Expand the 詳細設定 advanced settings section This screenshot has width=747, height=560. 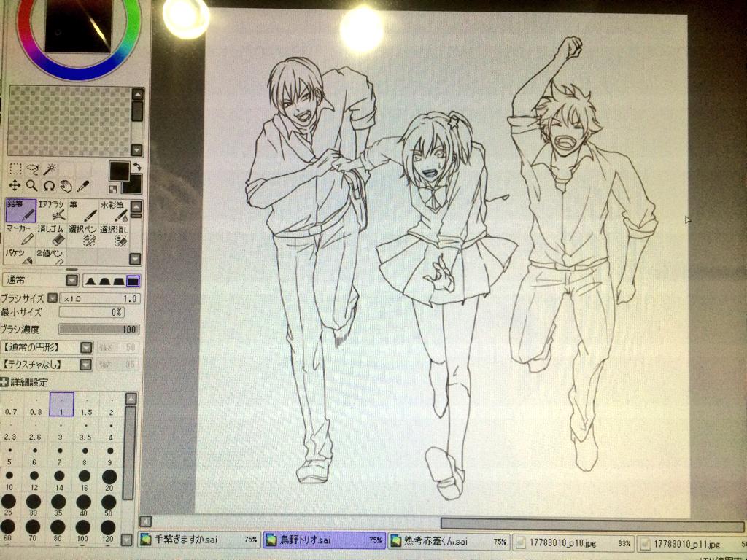click(4, 382)
